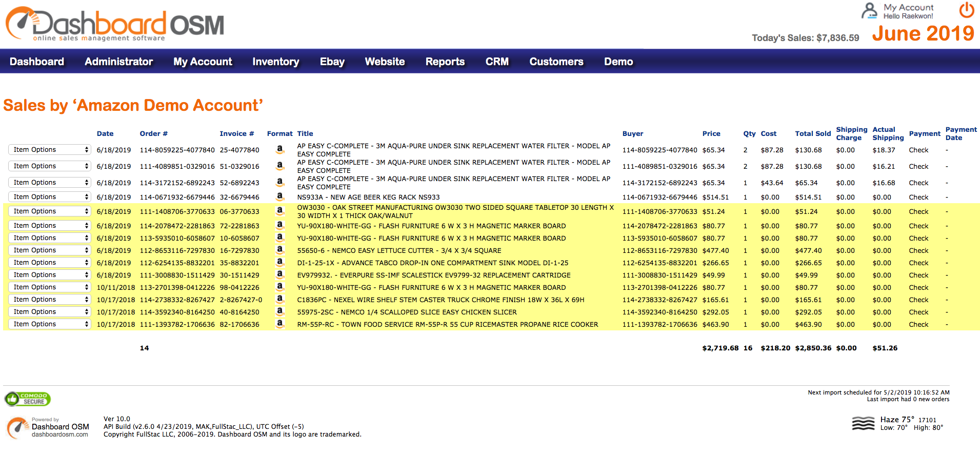Viewport: 980px width, 453px height.
Task: Open the Website menu
Action: (385, 62)
